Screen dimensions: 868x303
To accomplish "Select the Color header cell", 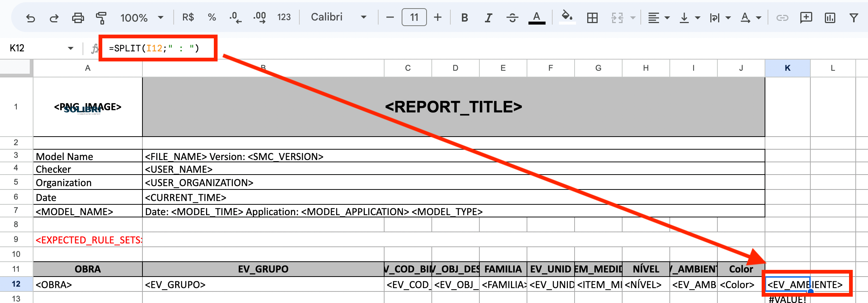I will point(741,269).
